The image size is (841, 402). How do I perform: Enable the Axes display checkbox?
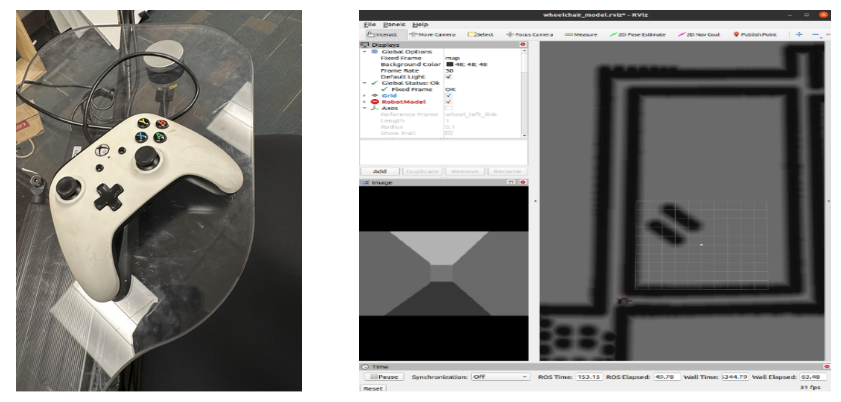point(449,108)
